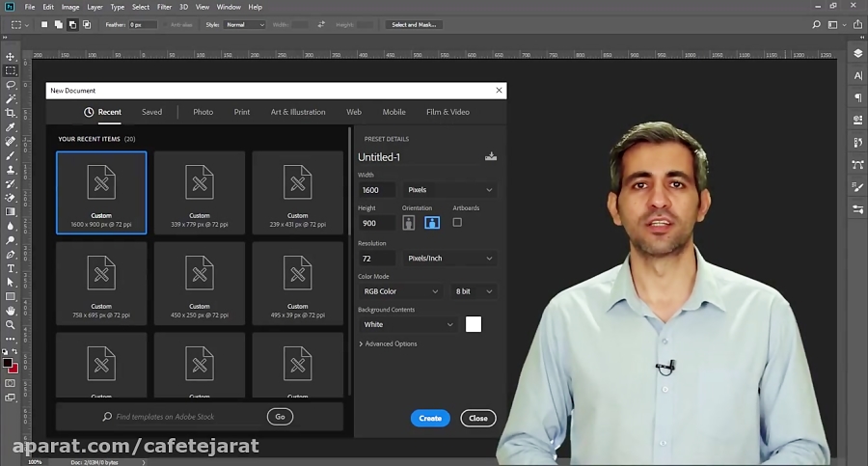Click the Create button
868x466 pixels.
430,418
